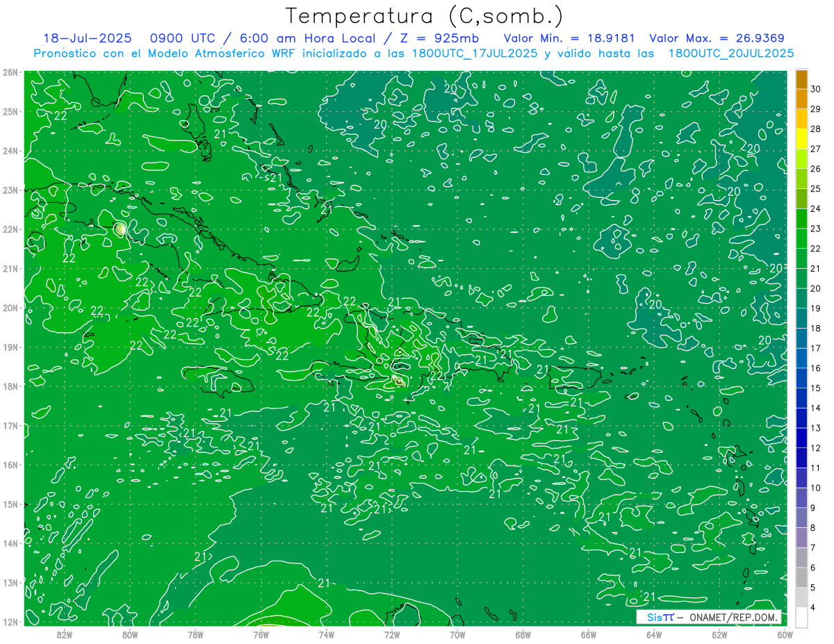834x644 pixels.
Task: Click the colorbar scale value 27
Action: tap(815, 149)
